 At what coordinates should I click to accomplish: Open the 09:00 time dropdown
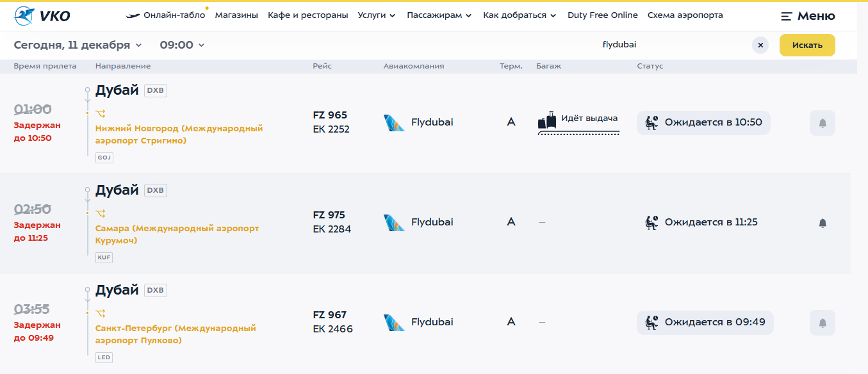click(182, 45)
